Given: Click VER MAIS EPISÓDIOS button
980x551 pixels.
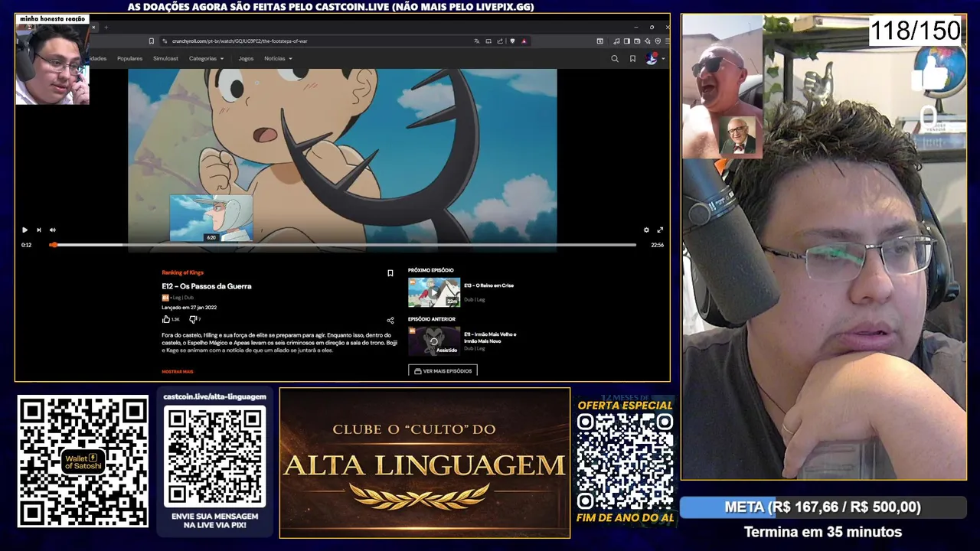Looking at the screenshot, I should click(x=443, y=370).
